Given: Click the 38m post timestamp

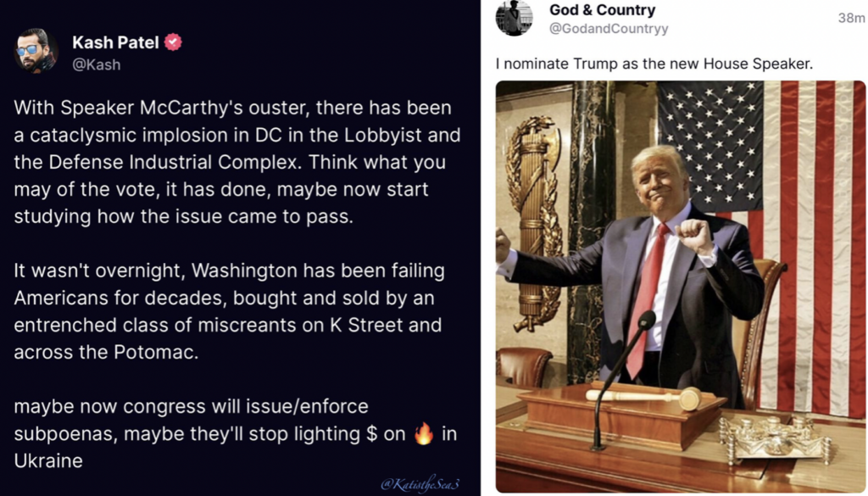Looking at the screenshot, I should tap(850, 18).
